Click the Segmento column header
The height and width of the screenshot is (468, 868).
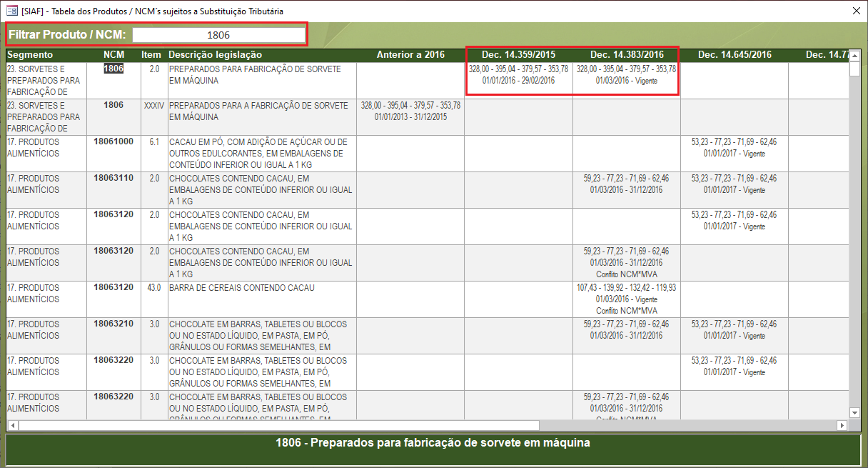click(x=30, y=55)
